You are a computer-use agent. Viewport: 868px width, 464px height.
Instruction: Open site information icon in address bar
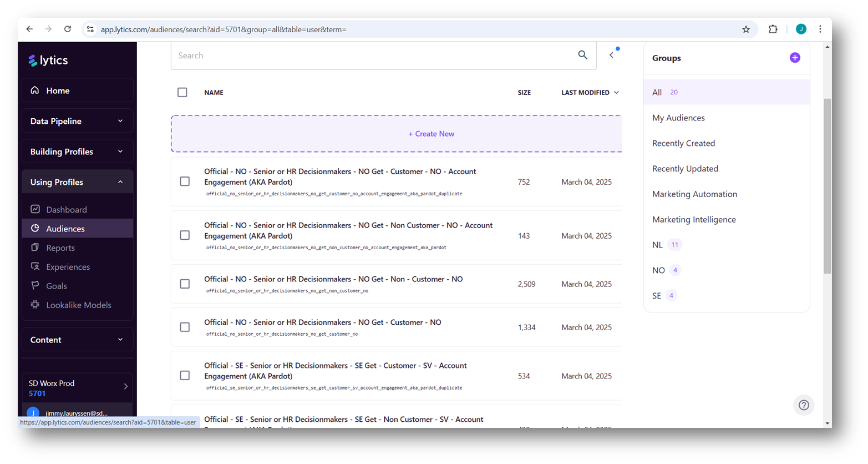[90, 29]
